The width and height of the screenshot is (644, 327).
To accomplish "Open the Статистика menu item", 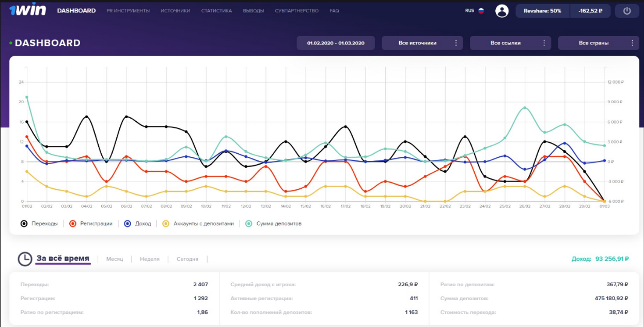I will (216, 11).
